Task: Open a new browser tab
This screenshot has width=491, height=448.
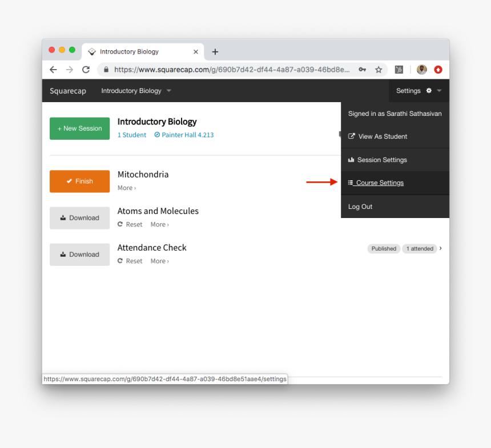Action: 215,52
